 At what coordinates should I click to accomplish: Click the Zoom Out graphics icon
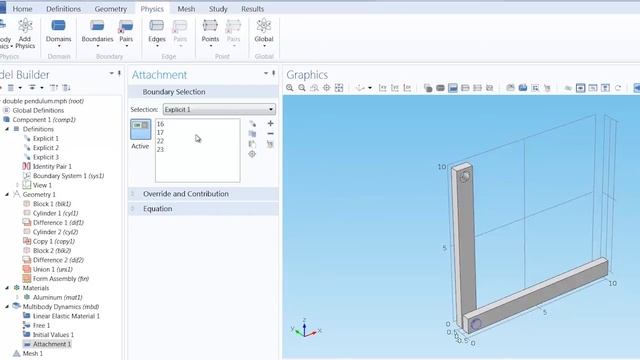[302, 88]
